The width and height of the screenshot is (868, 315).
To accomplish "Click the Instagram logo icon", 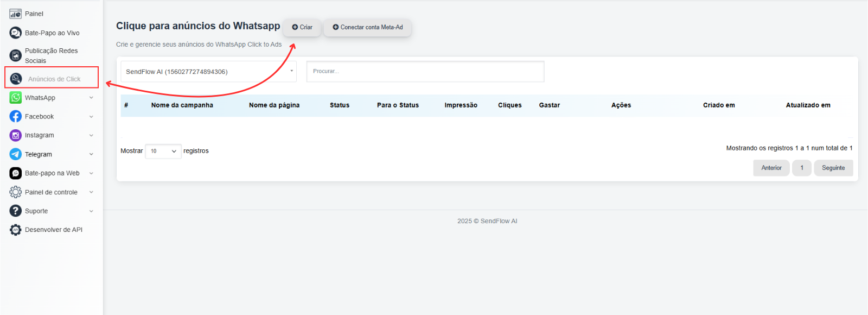I will click(x=15, y=135).
